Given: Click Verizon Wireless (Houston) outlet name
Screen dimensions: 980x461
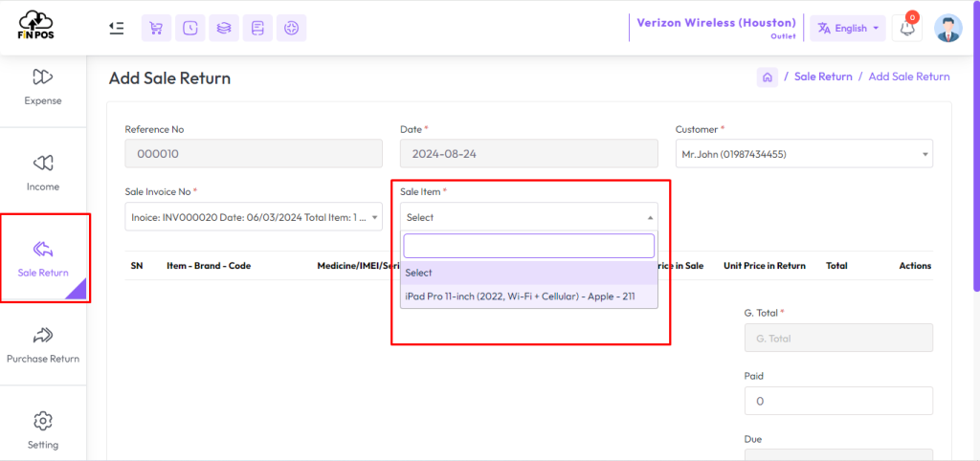Looking at the screenshot, I should [716, 23].
